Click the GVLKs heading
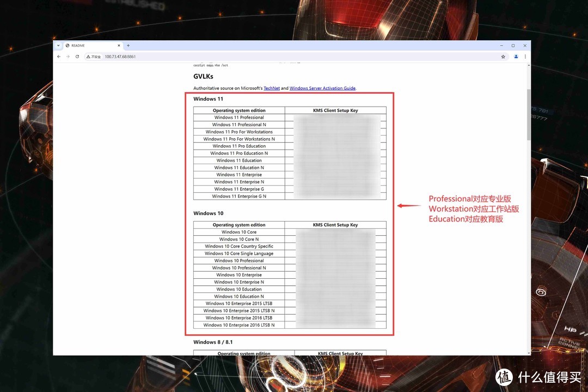The width and height of the screenshot is (588, 392). click(x=203, y=76)
